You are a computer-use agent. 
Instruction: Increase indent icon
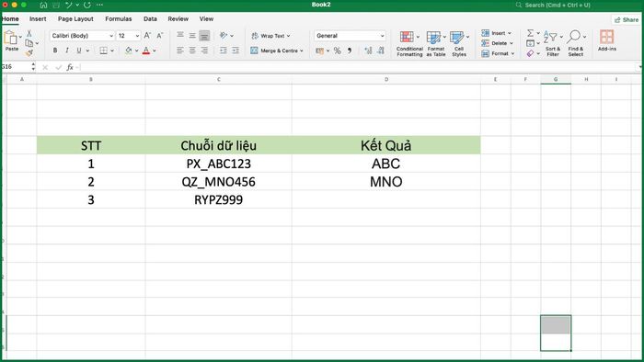point(236,51)
